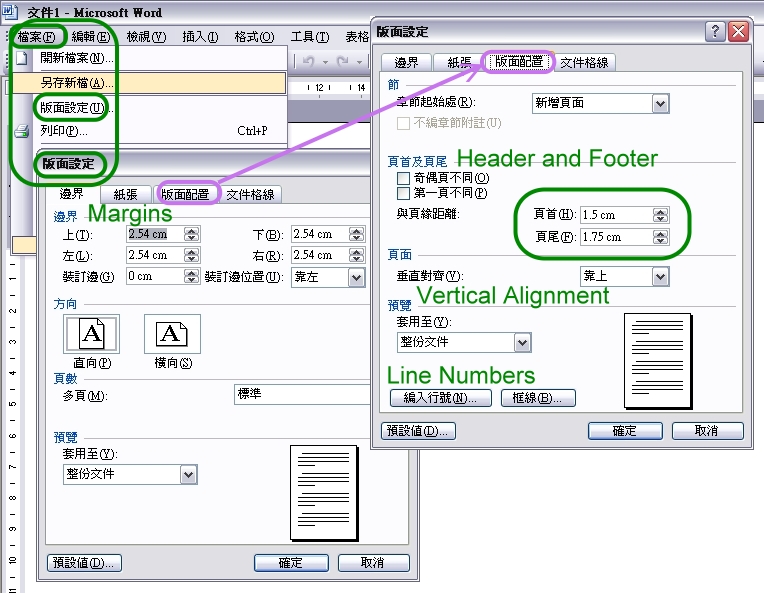
Task: Switch to 文件格線 tab in right dialog
Action: point(584,62)
